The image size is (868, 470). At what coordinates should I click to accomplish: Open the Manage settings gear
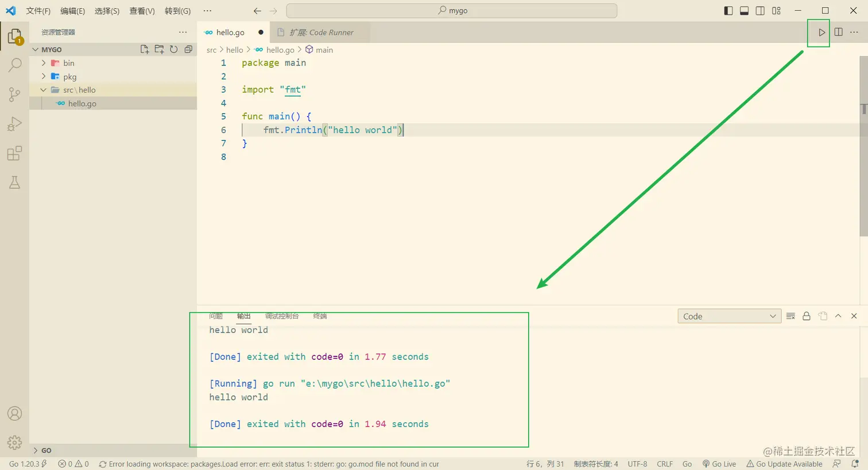[15, 442]
